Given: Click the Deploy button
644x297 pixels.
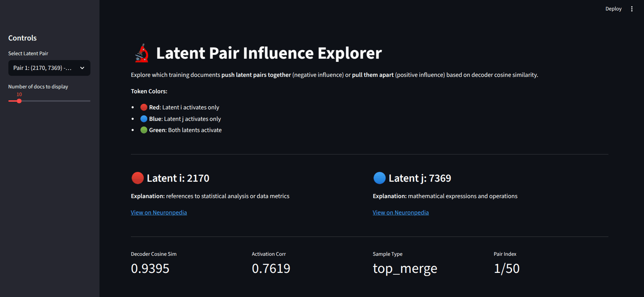Looking at the screenshot, I should [613, 9].
